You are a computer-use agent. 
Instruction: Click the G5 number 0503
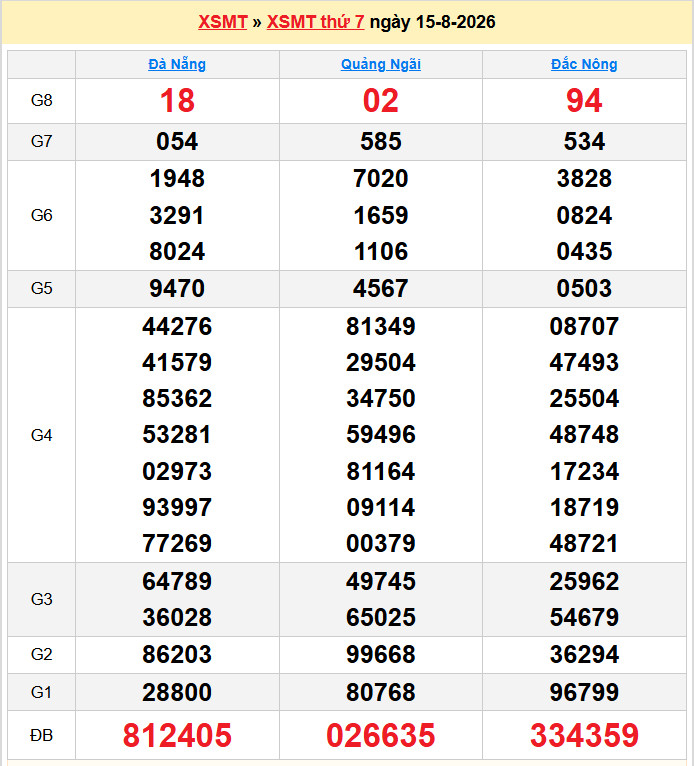(584, 288)
